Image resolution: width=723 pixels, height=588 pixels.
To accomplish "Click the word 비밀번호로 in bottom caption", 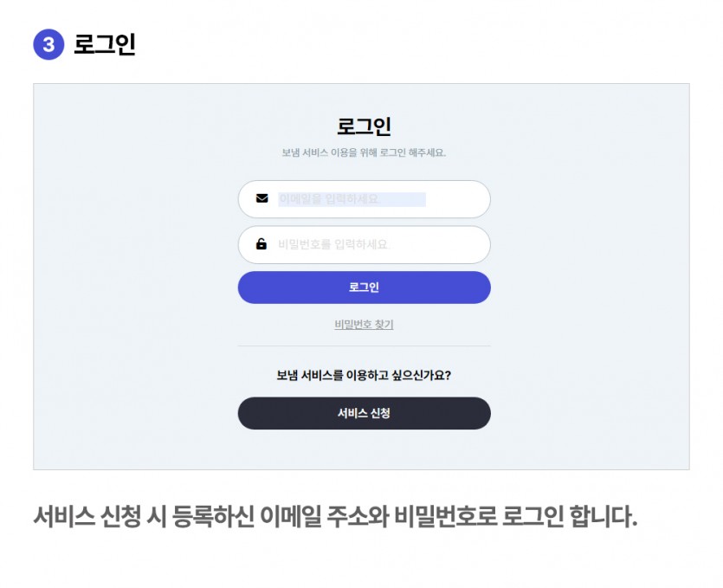I will [x=445, y=518].
